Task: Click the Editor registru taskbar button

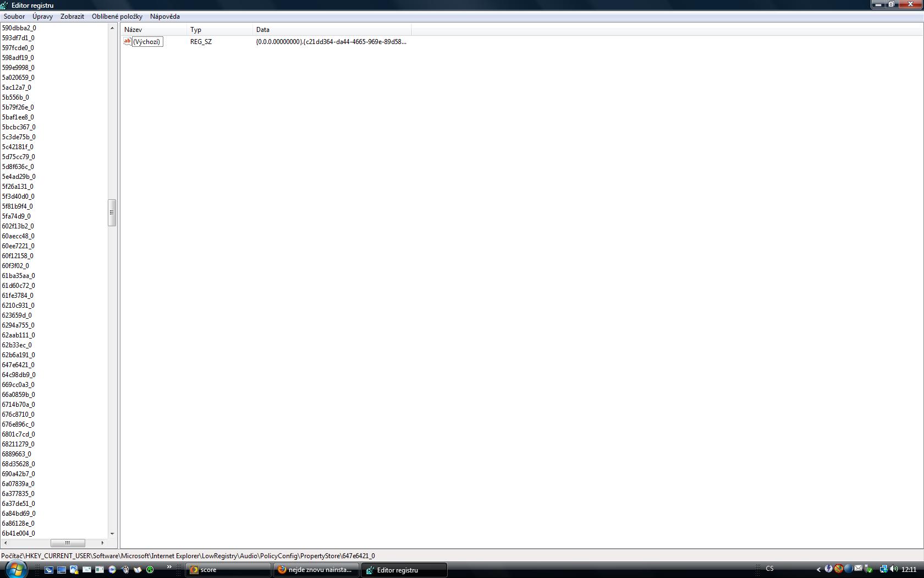Action: 404,570
